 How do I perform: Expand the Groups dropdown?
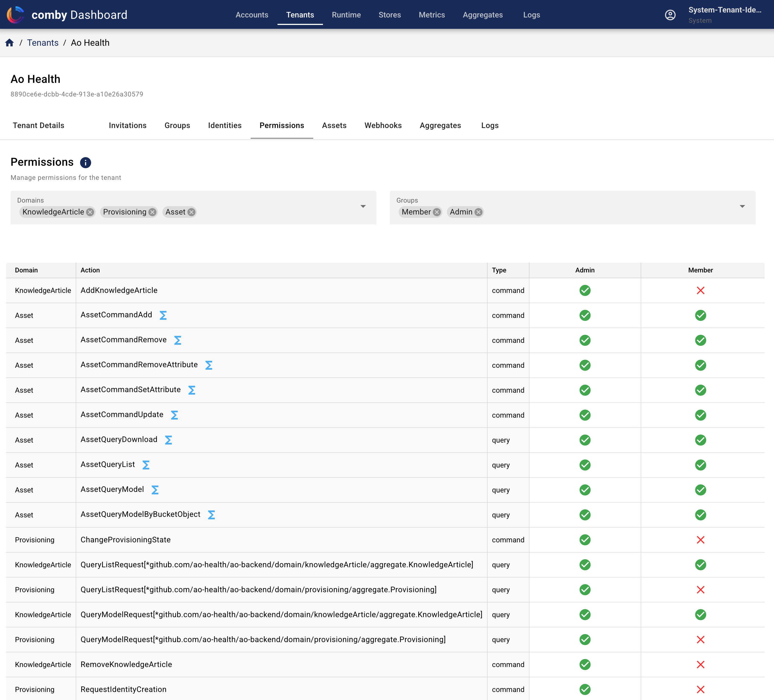point(742,206)
